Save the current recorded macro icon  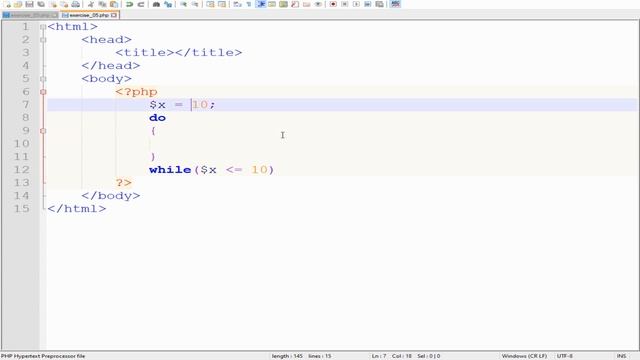point(379,4)
